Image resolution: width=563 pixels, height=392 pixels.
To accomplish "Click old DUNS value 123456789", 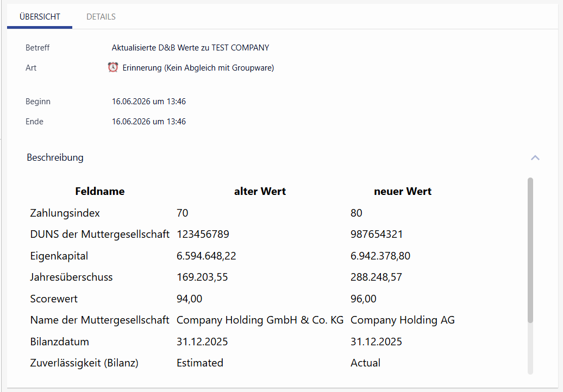I will click(x=203, y=234).
